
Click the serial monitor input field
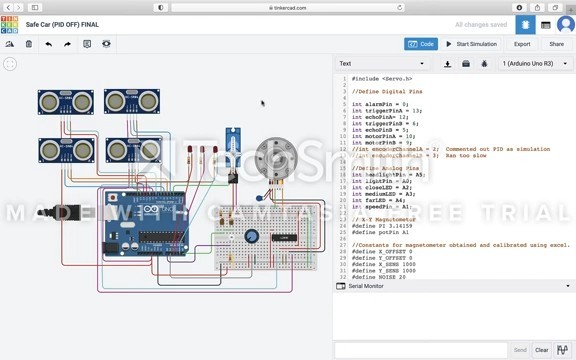click(421, 350)
